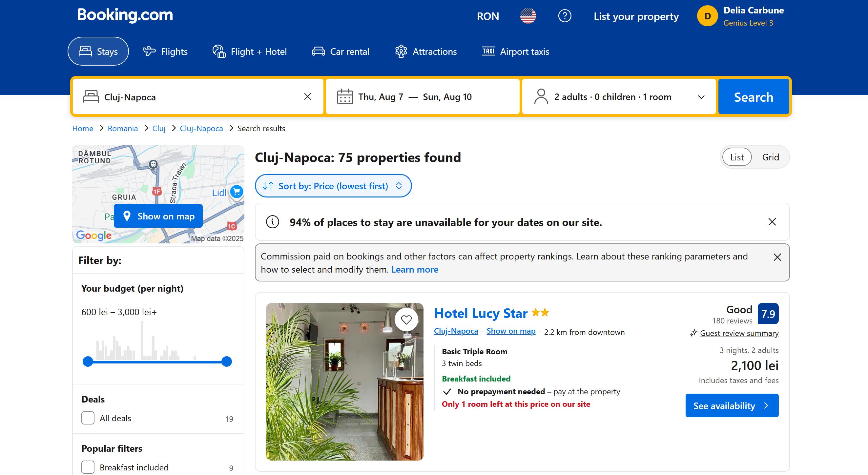The height and width of the screenshot is (475, 868).
Task: Click the US flag language icon
Action: coord(528,16)
